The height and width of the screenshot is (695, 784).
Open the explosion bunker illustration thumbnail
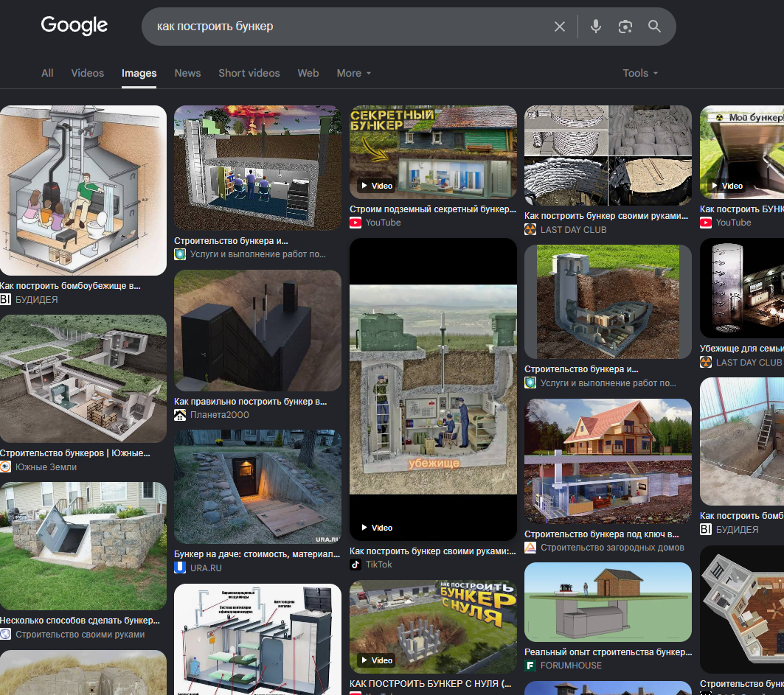click(x=257, y=168)
